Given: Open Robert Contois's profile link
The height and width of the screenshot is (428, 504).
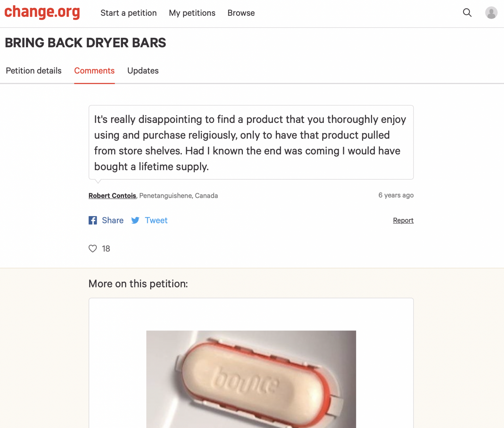Looking at the screenshot, I should click(x=112, y=196).
